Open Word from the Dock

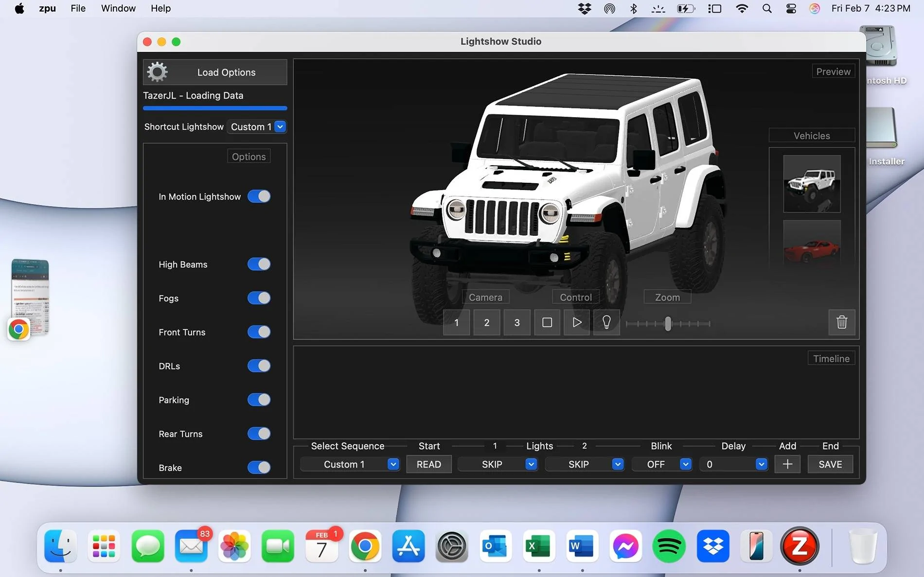(582, 546)
